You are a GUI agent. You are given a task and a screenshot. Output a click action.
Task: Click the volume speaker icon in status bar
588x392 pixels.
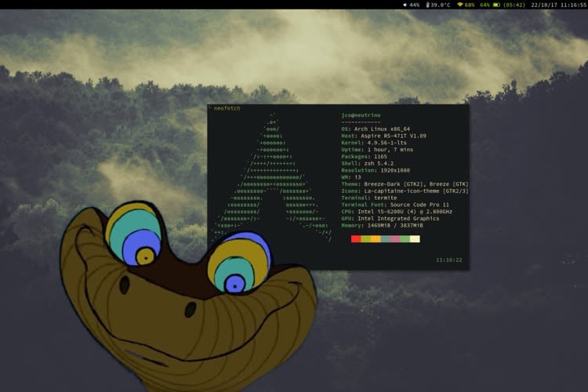point(405,5)
